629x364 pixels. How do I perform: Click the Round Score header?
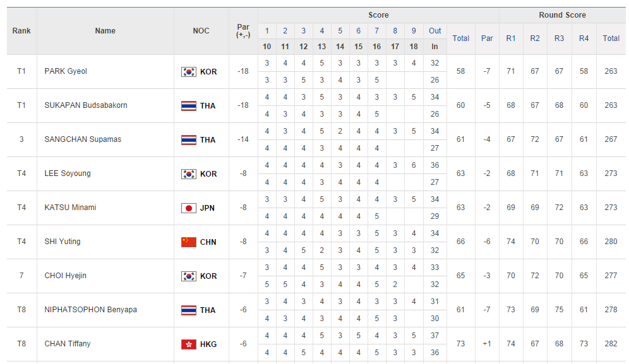562,15
